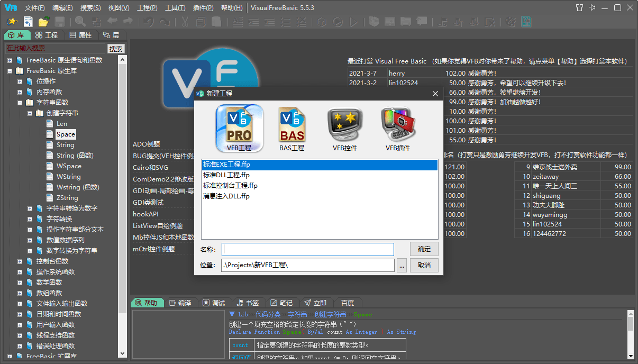The height and width of the screenshot is (364, 638).
Task: Click the 确定 button in the dialog
Action: pyautogui.click(x=423, y=249)
